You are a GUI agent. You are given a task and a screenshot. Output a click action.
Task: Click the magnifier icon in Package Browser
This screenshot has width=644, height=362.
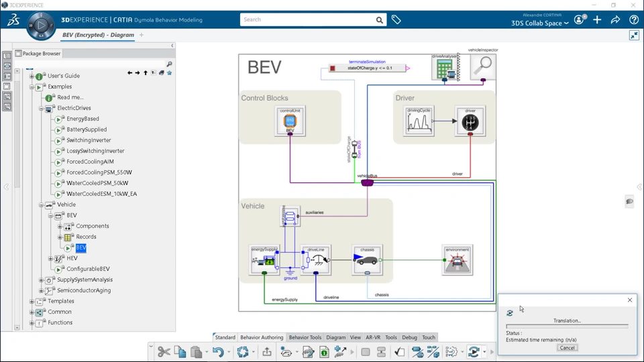[169, 64]
